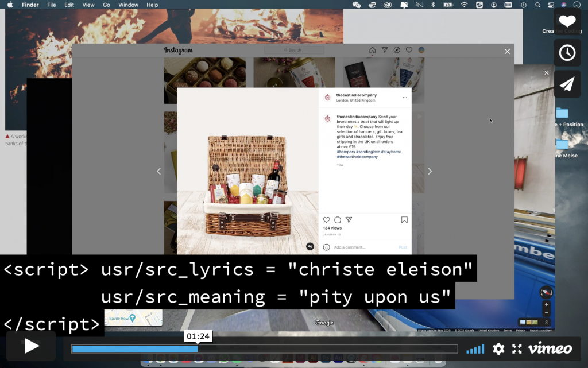Image resolution: width=588 pixels, height=368 pixels.
Task: Open Instagram Activity heart icon in header
Action: 409,50
